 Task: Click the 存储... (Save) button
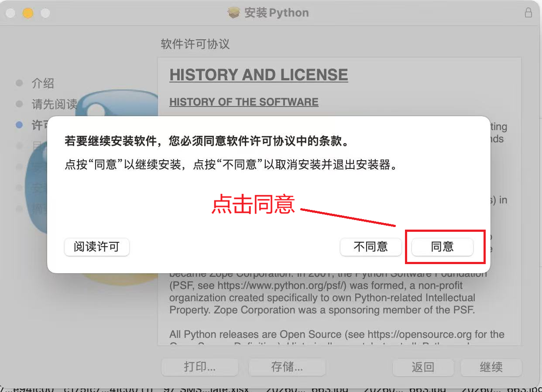point(287,367)
